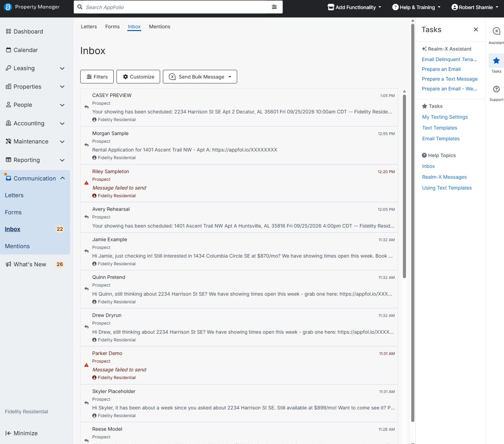
Task: Click the Customize button
Action: coord(138,77)
